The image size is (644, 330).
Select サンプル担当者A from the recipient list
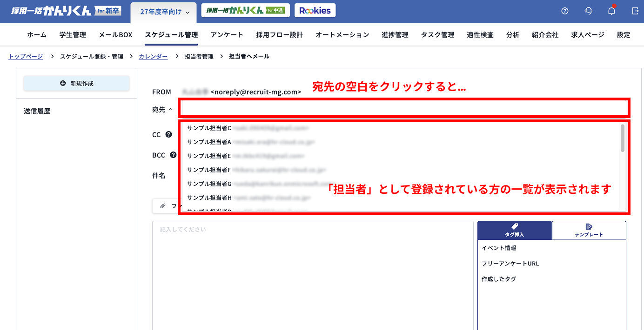209,142
